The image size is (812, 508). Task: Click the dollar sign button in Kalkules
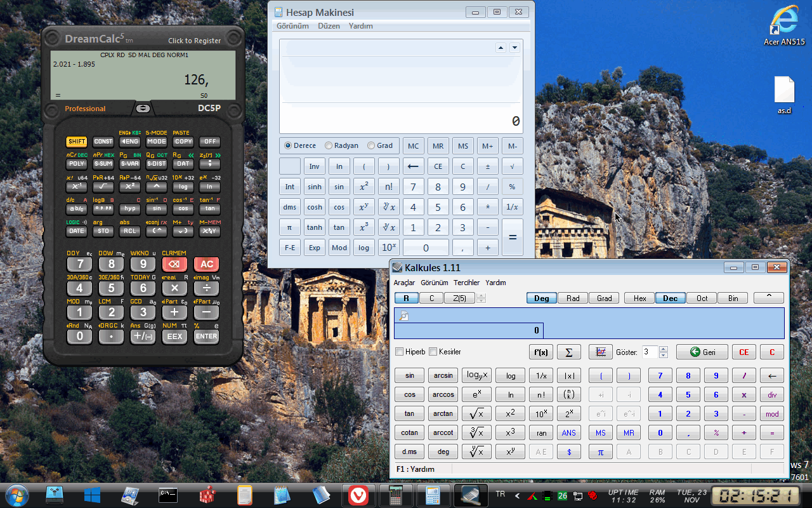[x=568, y=452]
